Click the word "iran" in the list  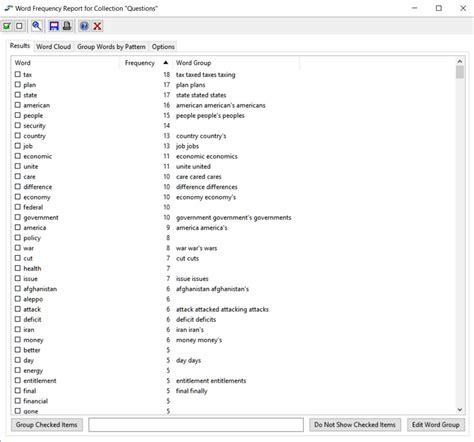[29, 330]
